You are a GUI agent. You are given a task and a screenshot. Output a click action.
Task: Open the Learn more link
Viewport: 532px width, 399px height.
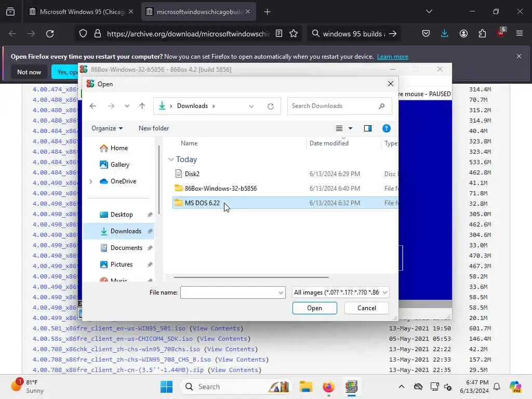[x=393, y=57]
